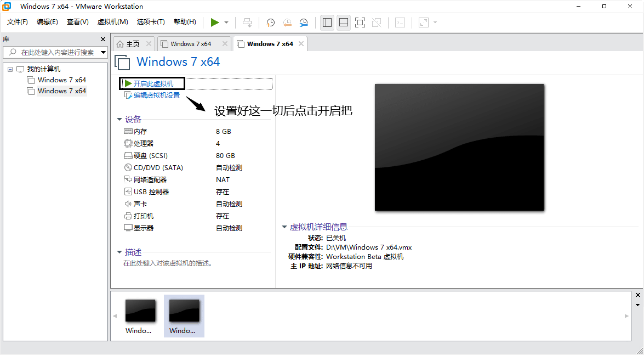This screenshot has height=355, width=644.
Task: Collapse the 描述 section
Action: coord(119,252)
